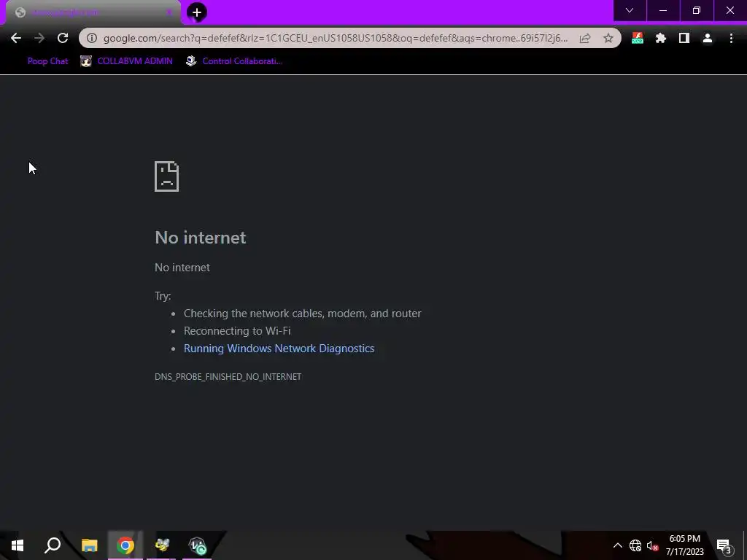Screen dimensions: 747x560
Task: Click the sad page error icon
Action: pos(167,176)
